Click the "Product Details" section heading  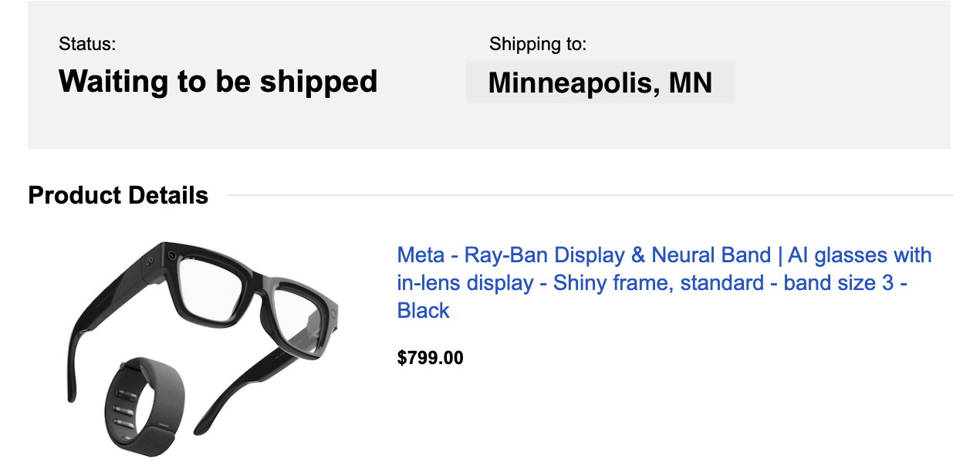[118, 195]
